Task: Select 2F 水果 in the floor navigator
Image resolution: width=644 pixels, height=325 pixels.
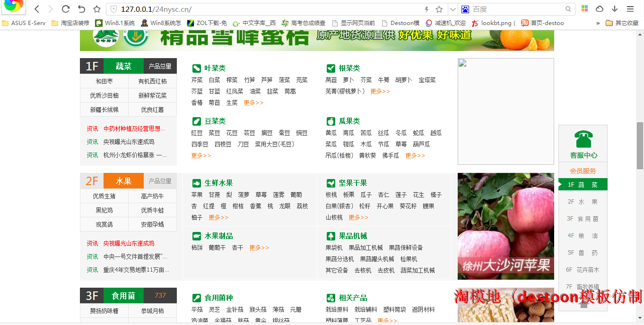Action: pos(583,202)
